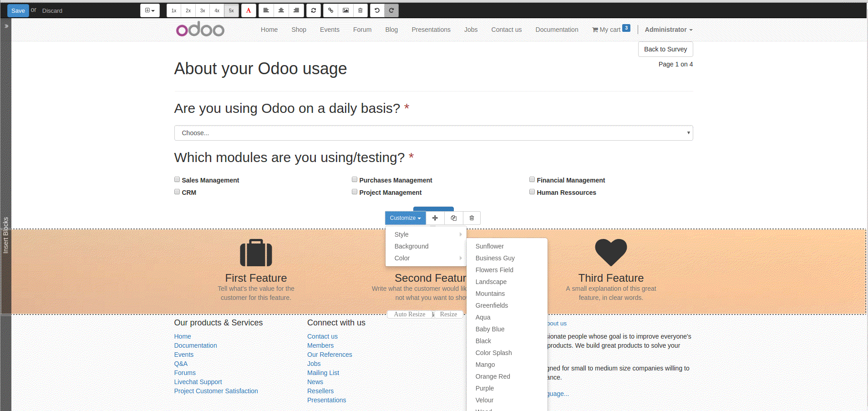Redo the last edit
This screenshot has width=868, height=411.
391,10
